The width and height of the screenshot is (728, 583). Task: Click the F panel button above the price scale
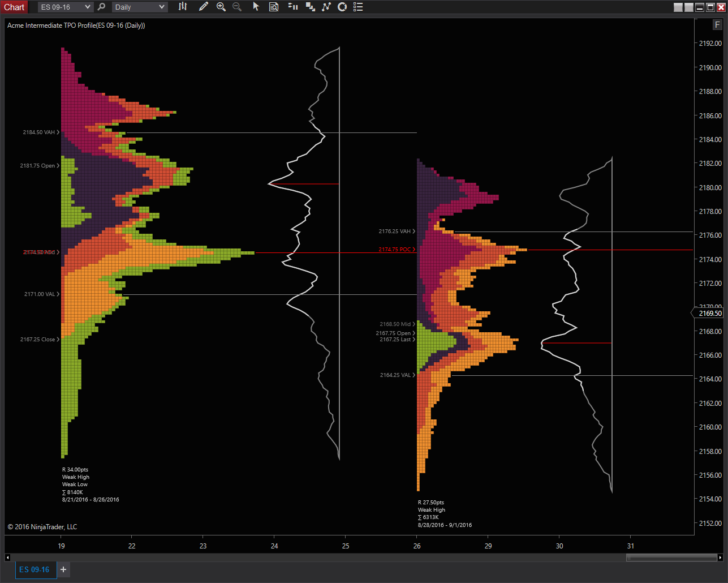click(x=717, y=24)
